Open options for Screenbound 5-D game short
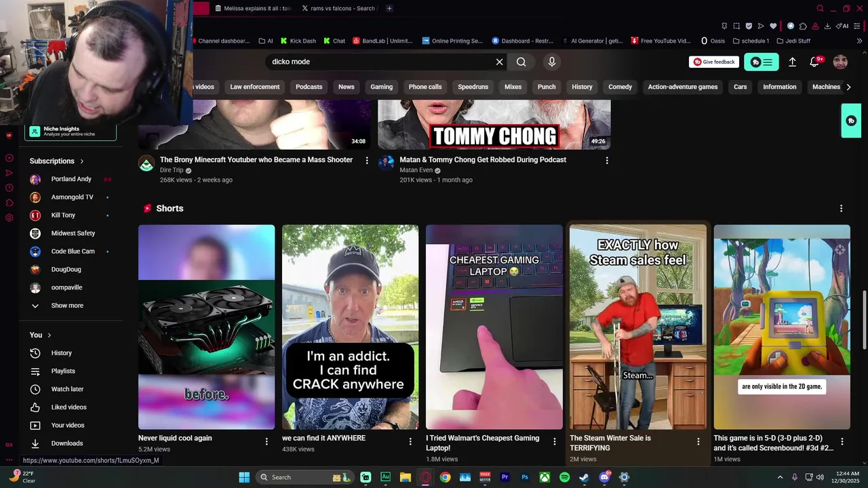This screenshot has height=488, width=868. click(842, 441)
